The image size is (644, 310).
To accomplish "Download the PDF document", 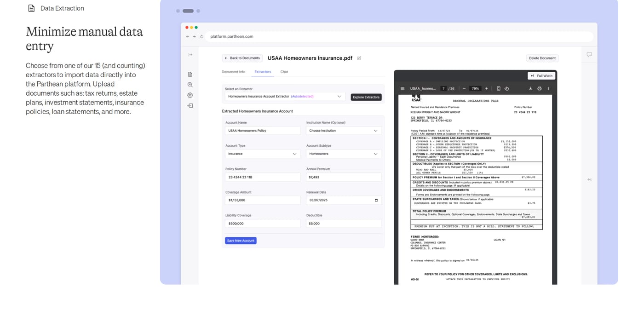I will (x=530, y=88).
